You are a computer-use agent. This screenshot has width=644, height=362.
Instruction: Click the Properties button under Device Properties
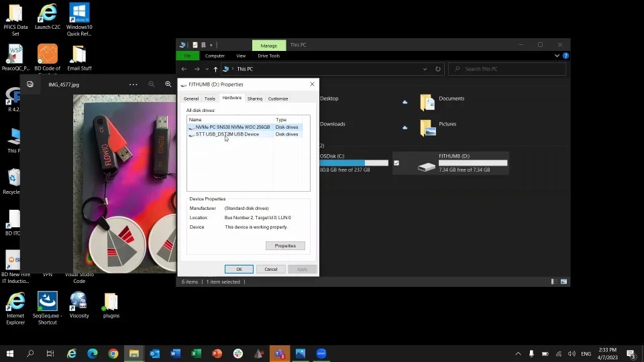coord(285,246)
